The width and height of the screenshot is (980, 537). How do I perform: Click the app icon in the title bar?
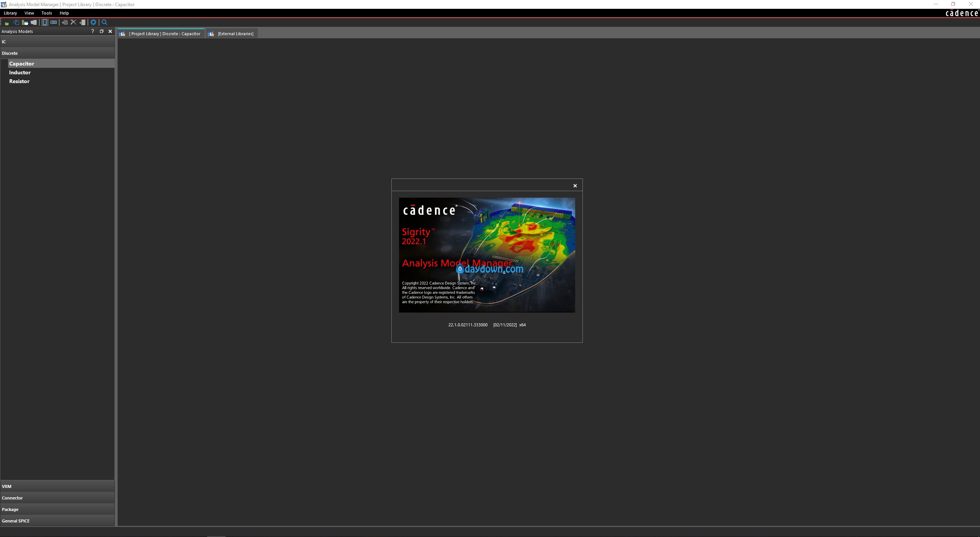coord(3,4)
